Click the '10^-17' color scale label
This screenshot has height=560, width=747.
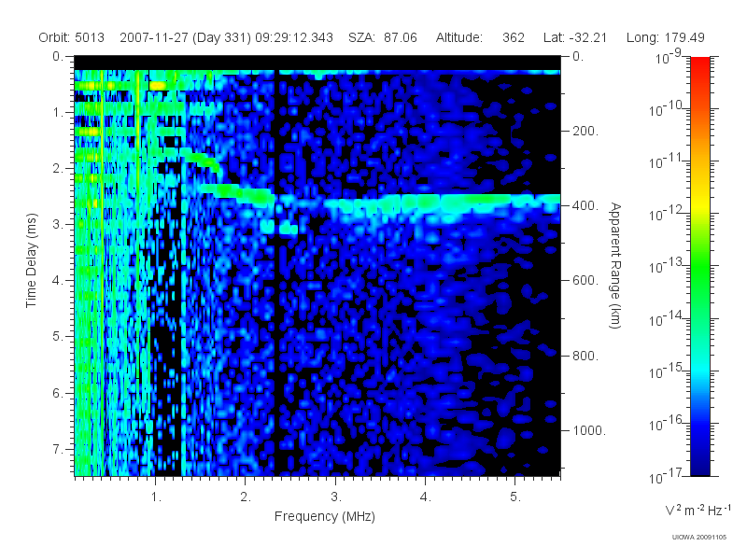(666, 476)
